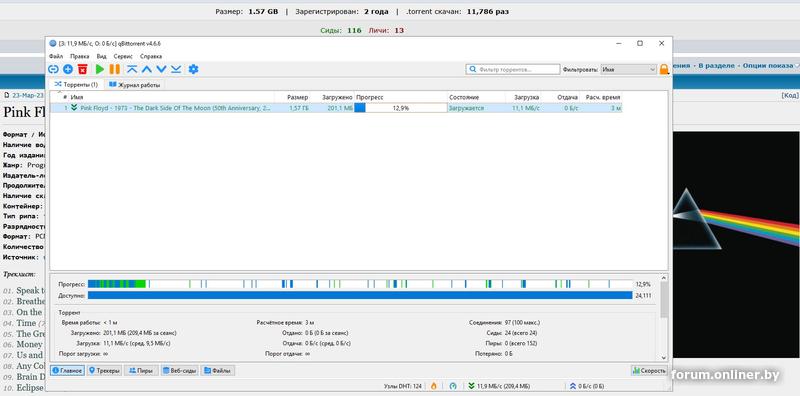The image size is (800, 396).
Task: Sort by the Расч. время column header
Action: coord(602,97)
